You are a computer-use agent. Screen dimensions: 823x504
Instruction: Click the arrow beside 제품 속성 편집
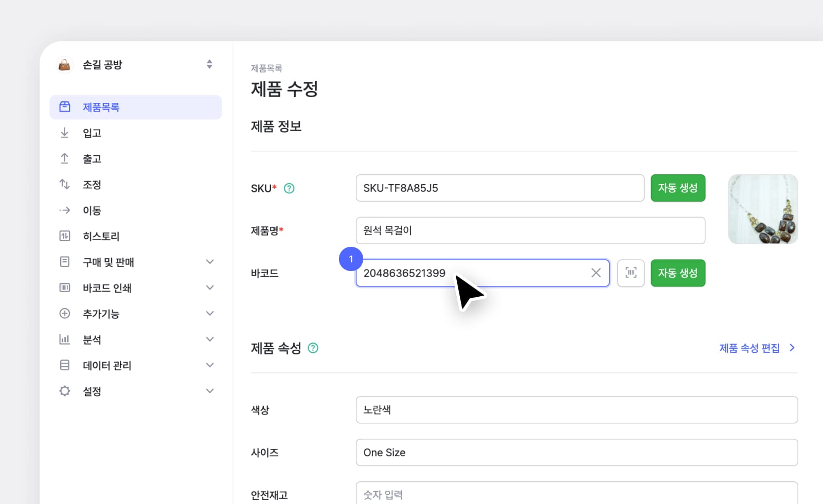792,348
